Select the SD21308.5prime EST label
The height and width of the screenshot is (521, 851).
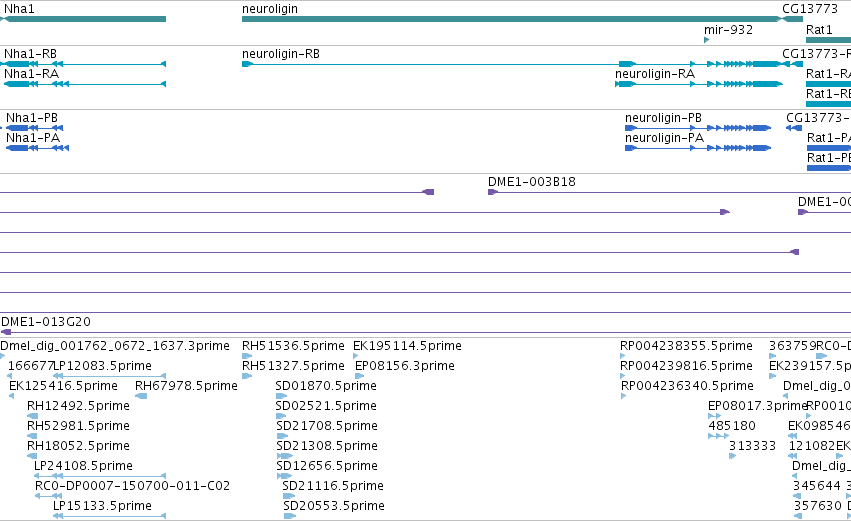tap(327, 446)
